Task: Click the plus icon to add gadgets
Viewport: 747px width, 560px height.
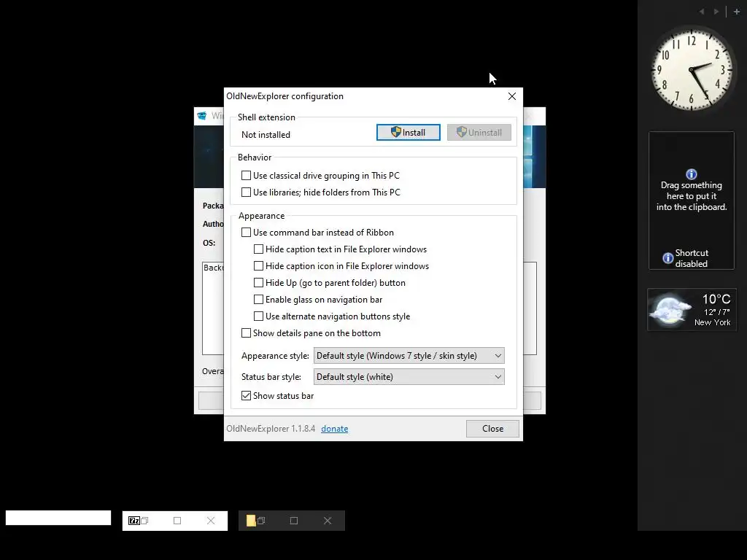Action: pos(737,12)
